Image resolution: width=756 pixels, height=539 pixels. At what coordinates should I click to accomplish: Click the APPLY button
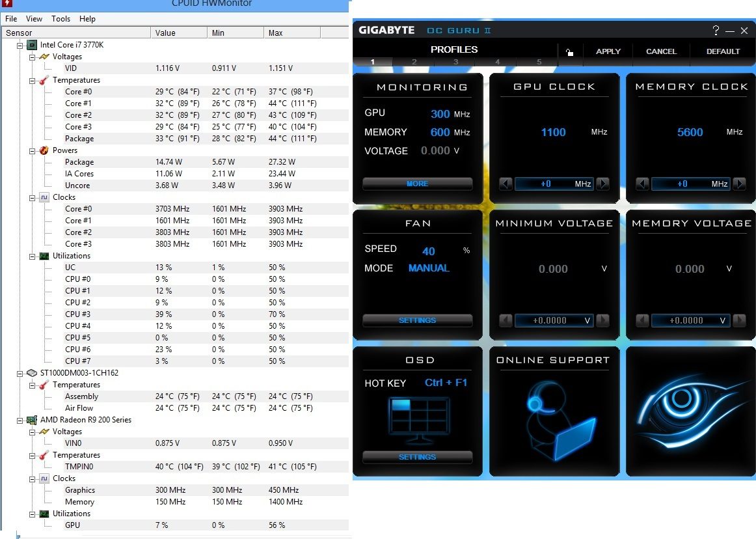pos(608,51)
